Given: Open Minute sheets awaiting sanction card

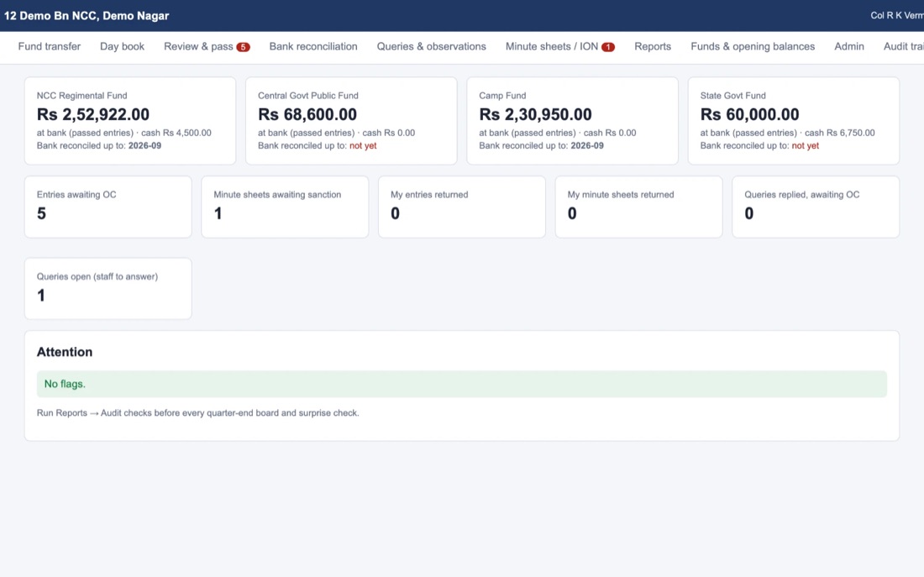Looking at the screenshot, I should [285, 207].
